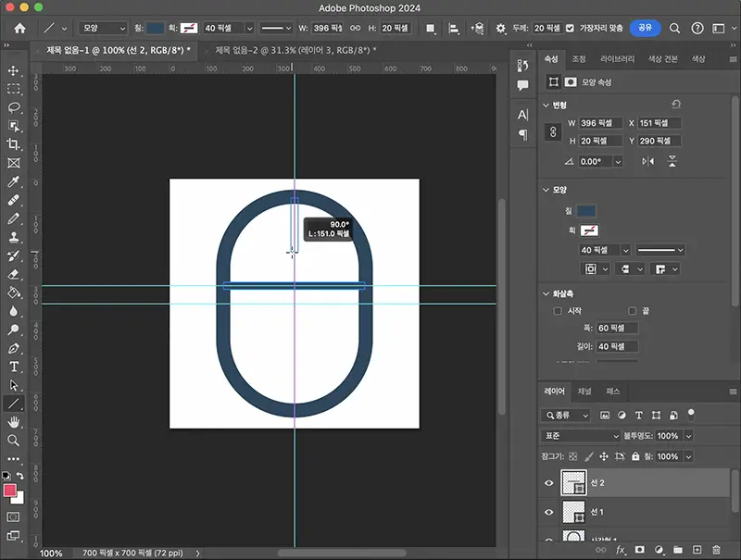This screenshot has height=560, width=741.
Task: Select the Pen tool
Action: (x=13, y=348)
